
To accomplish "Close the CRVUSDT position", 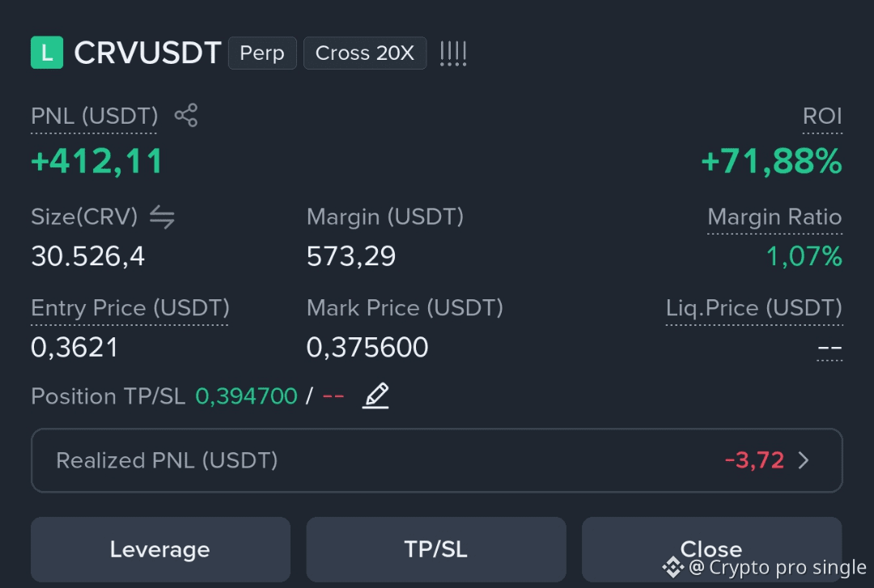I will coord(712,549).
